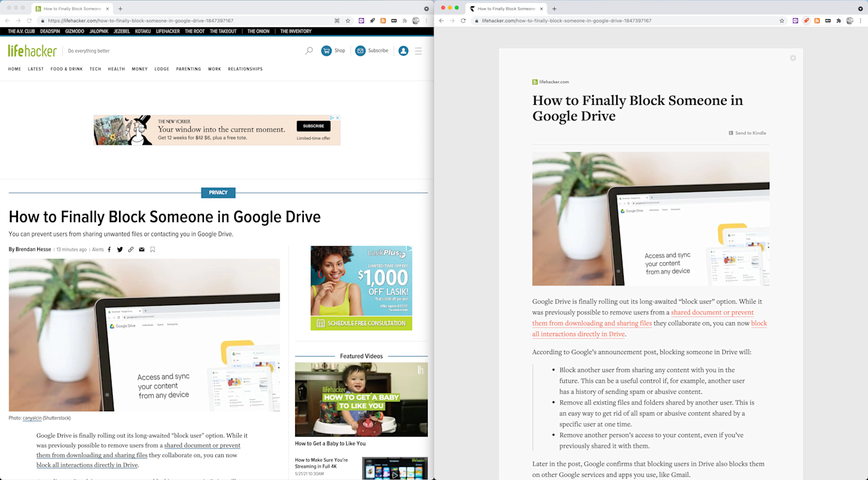Click the Shop cart icon

[x=326, y=51]
